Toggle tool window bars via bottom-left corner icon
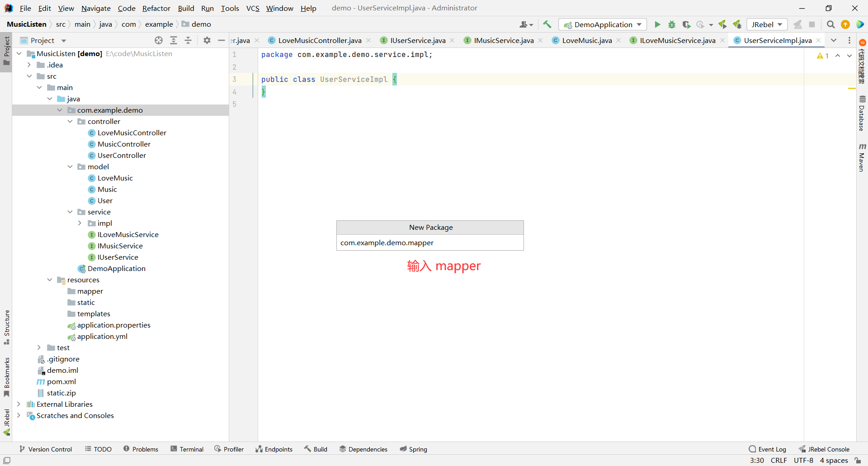 tap(7, 461)
